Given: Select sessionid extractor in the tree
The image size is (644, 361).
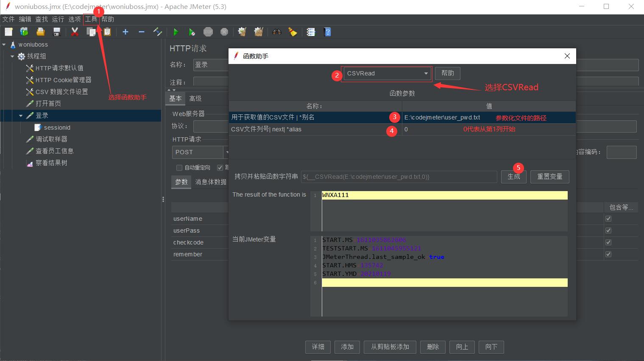Looking at the screenshot, I should point(57,128).
